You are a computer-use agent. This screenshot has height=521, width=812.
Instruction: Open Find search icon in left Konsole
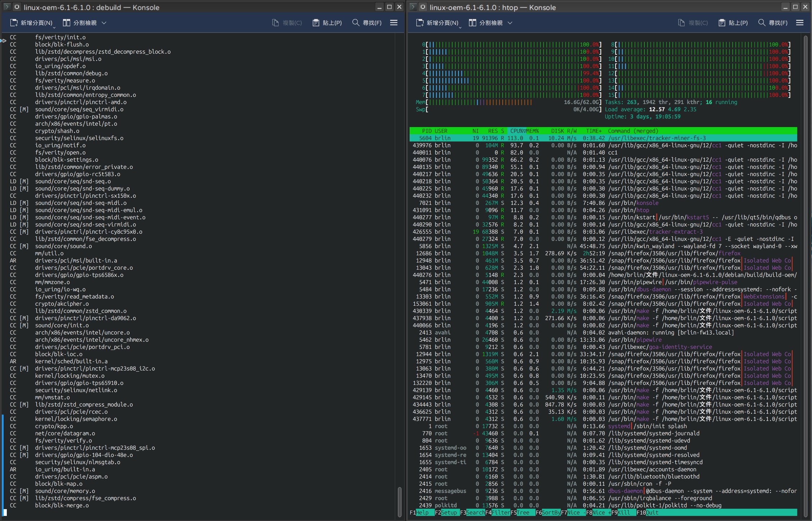coord(356,23)
